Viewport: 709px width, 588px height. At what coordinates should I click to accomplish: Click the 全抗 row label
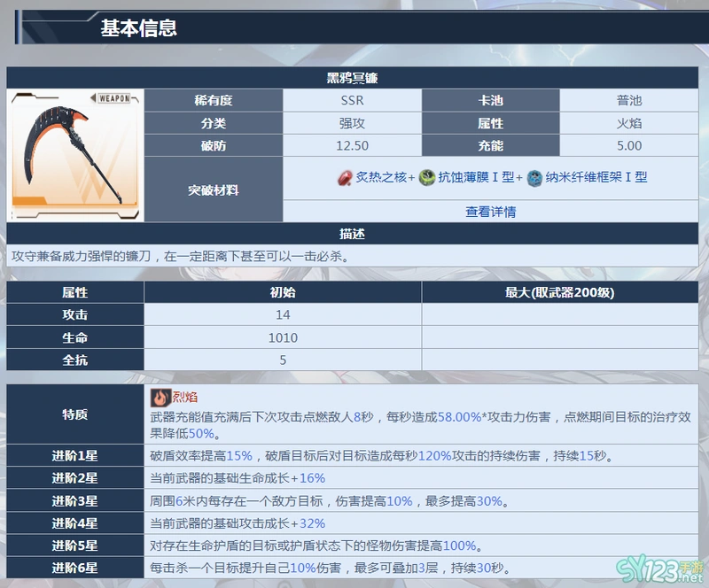coord(75,360)
